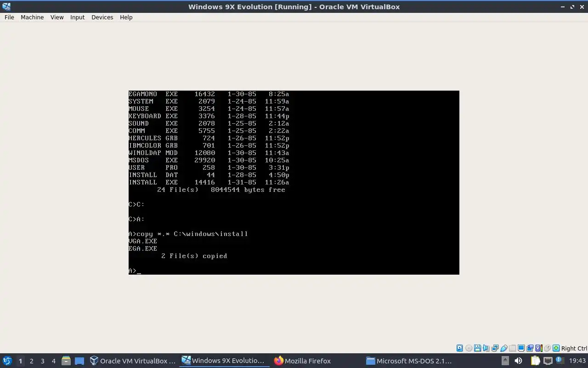Open the hard disk activity indicator

pos(460,348)
